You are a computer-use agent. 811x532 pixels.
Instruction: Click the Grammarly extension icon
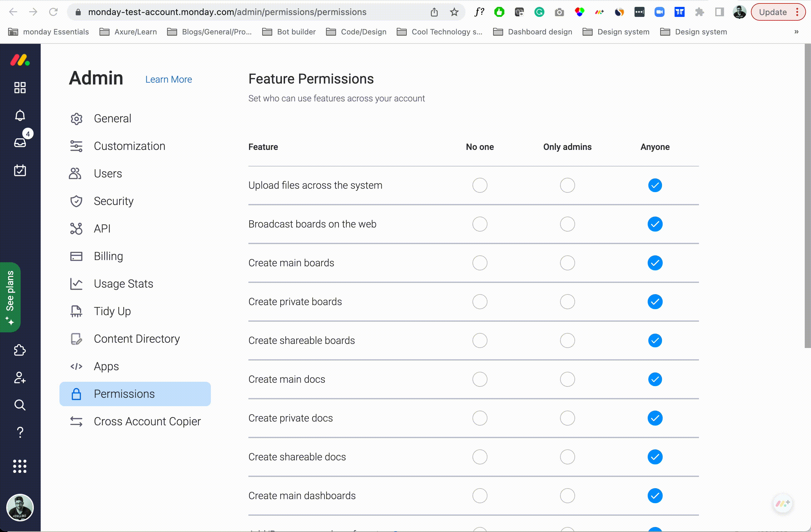[x=539, y=12]
